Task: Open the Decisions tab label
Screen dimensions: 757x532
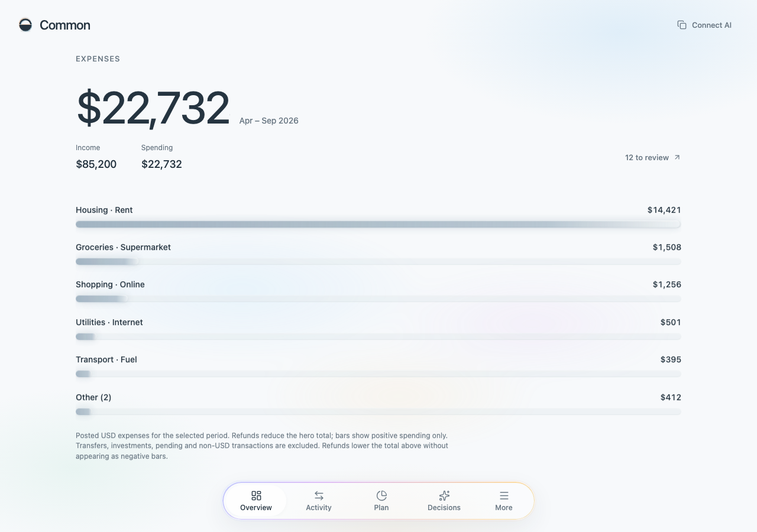Action: pyautogui.click(x=444, y=508)
